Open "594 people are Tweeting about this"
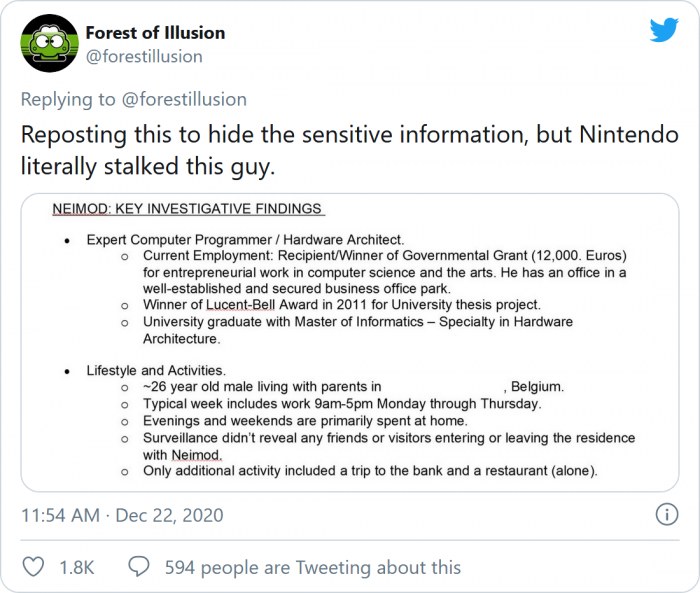Viewport: 700px width, 593px height. pos(313,567)
